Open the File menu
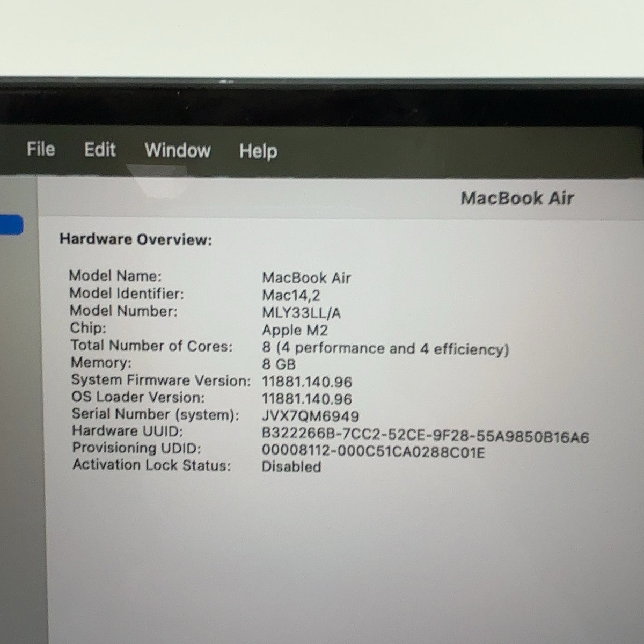The height and width of the screenshot is (644, 644). click(41, 149)
